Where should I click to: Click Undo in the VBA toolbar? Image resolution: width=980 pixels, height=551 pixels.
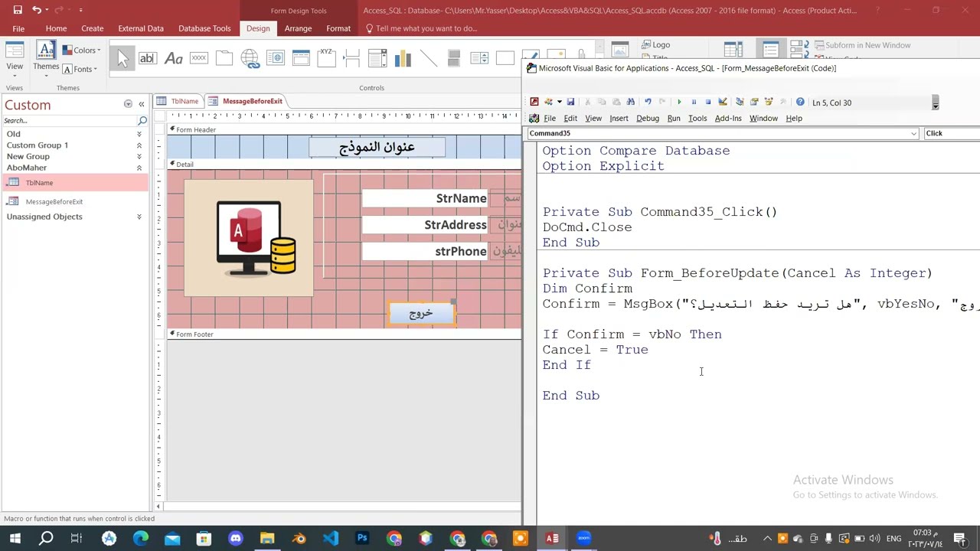[648, 102]
